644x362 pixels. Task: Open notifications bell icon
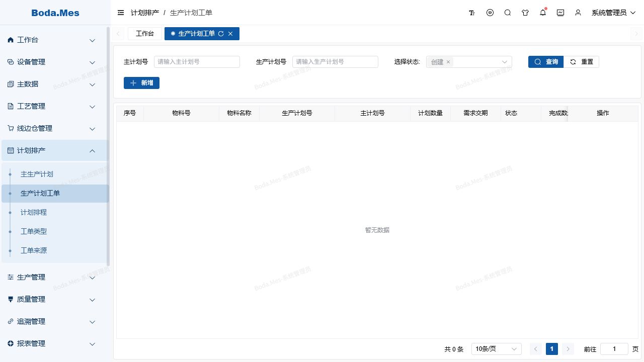click(543, 13)
